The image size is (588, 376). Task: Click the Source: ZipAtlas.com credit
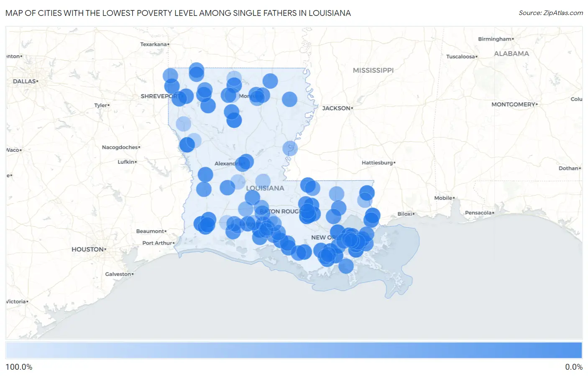[x=551, y=13]
